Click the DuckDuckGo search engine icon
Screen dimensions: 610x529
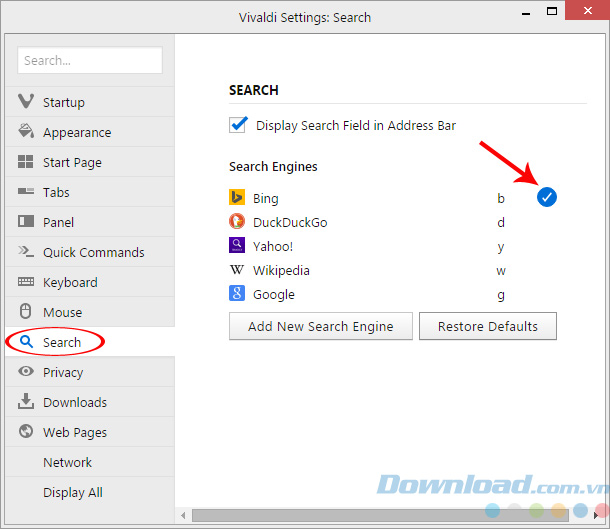(x=237, y=222)
